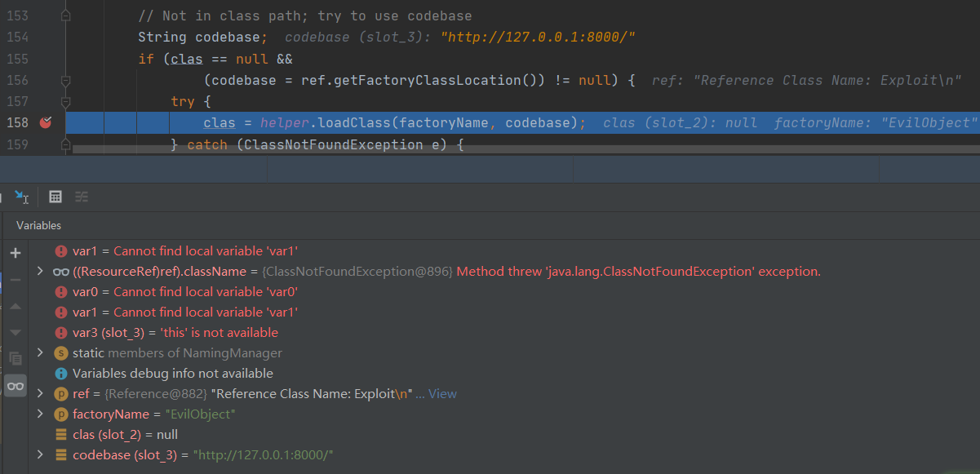Open the Evaluate Expression calculator icon

[55, 197]
